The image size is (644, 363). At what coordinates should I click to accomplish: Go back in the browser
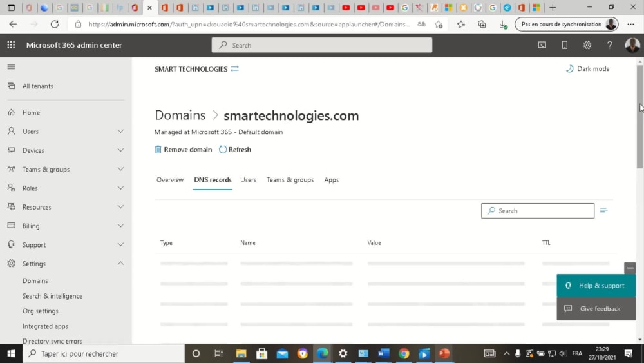click(x=13, y=25)
